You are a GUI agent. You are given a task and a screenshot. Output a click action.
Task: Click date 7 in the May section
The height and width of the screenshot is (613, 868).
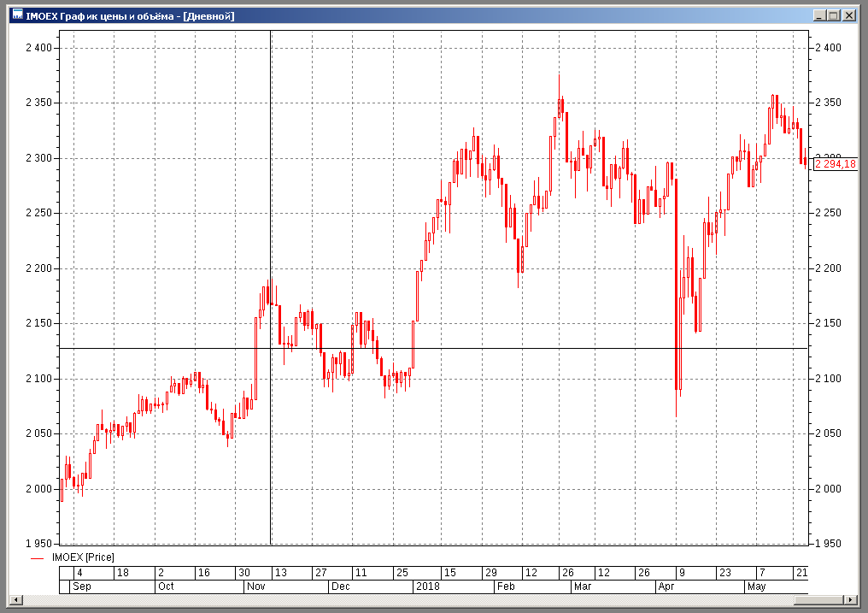[762, 573]
